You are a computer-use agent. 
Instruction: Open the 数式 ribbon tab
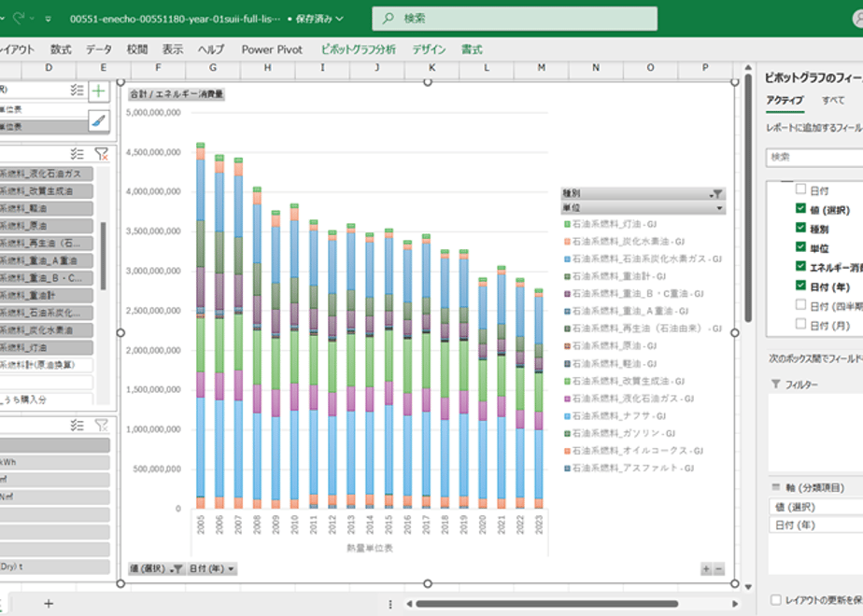click(61, 49)
